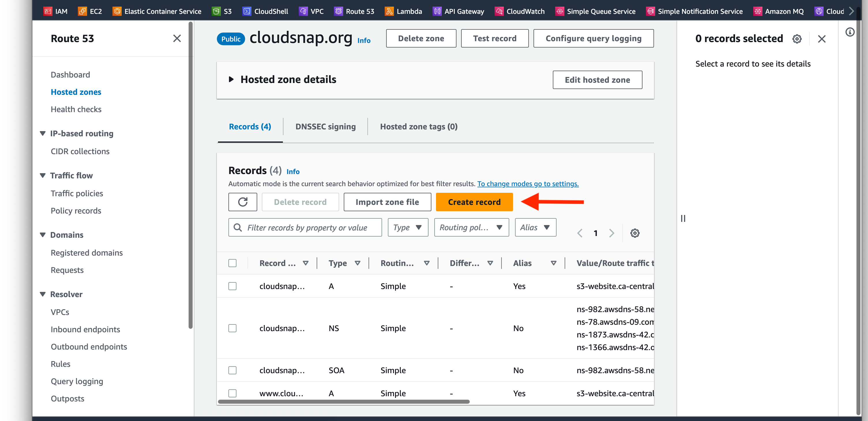Close the records selected details panel
868x421 pixels.
822,39
